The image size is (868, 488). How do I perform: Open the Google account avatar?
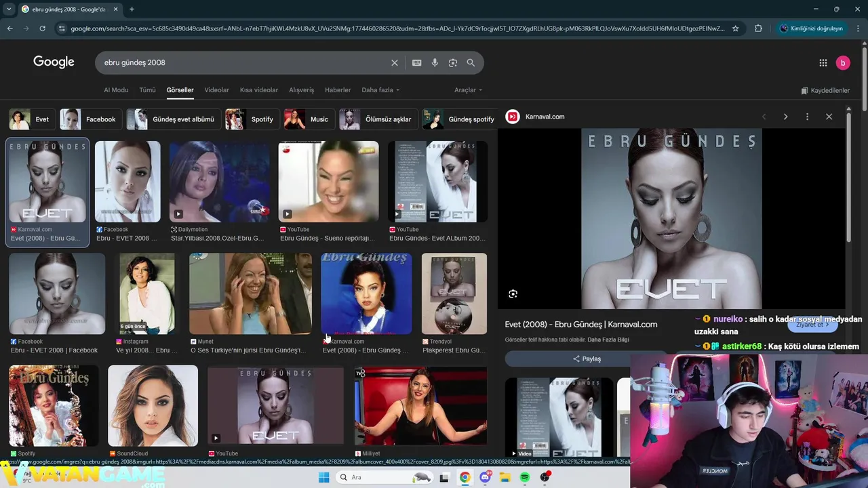(x=843, y=62)
